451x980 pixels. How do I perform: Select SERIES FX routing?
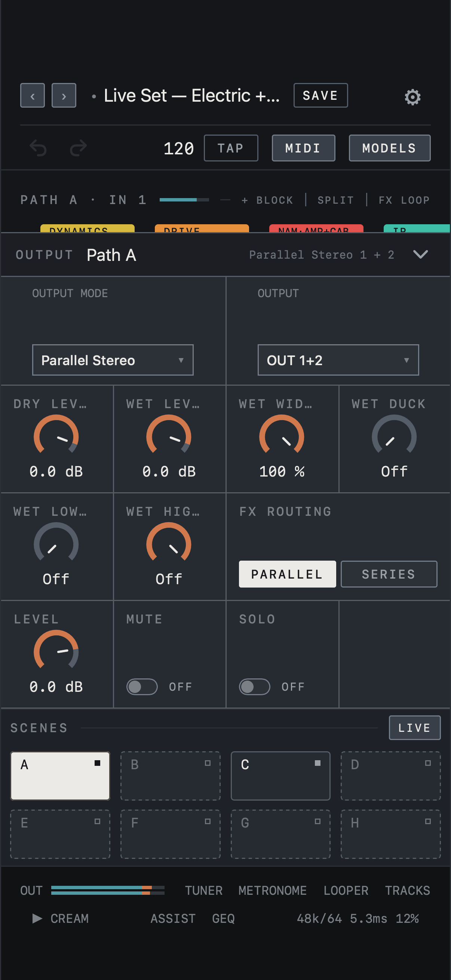(389, 574)
